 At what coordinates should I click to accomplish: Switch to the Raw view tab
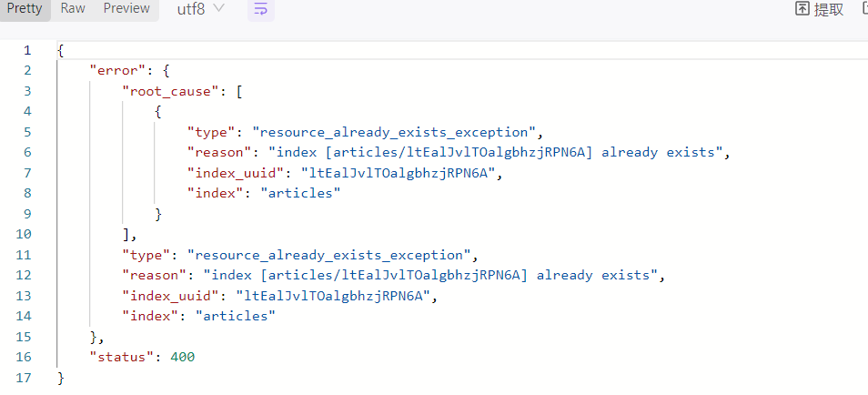coord(73,8)
